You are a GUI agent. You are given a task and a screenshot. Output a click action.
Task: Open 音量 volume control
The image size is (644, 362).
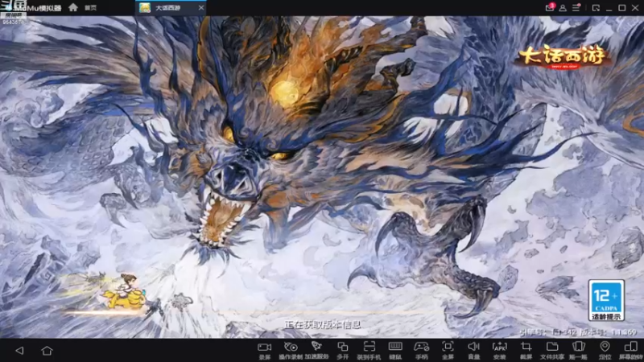click(x=473, y=351)
